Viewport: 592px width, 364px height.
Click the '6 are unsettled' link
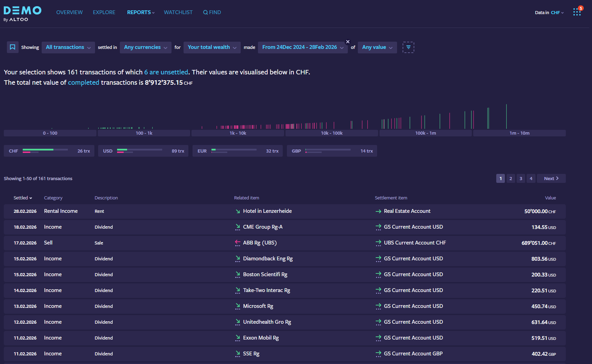166,72
